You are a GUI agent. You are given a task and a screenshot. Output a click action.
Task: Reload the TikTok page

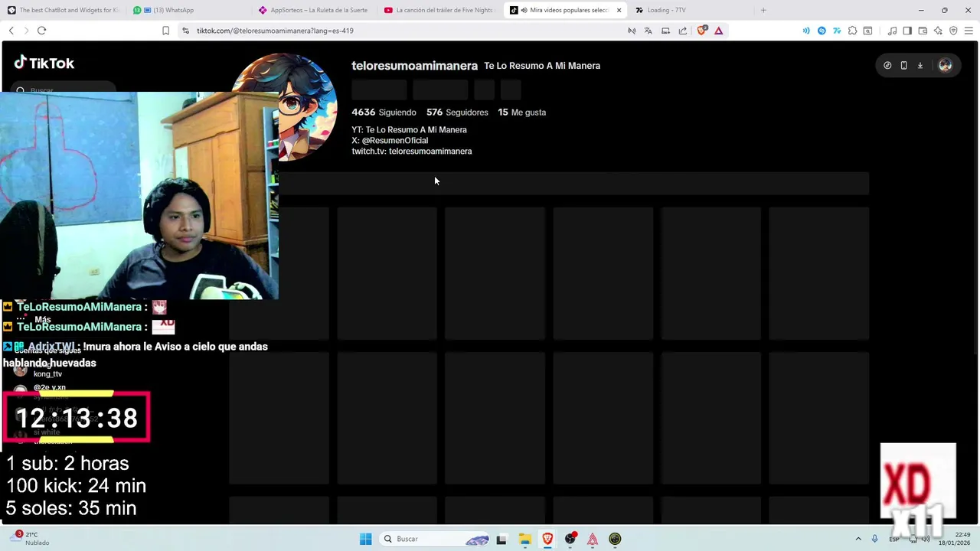coord(41,31)
